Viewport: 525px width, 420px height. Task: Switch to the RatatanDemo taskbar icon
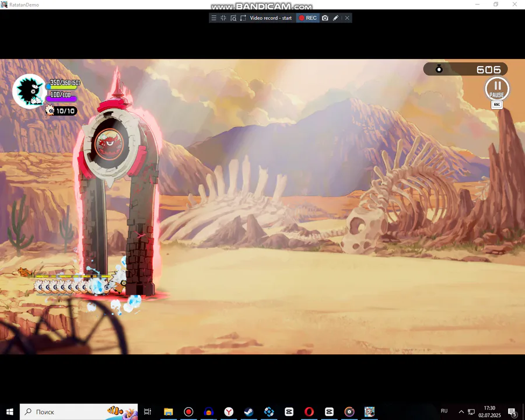(369, 412)
